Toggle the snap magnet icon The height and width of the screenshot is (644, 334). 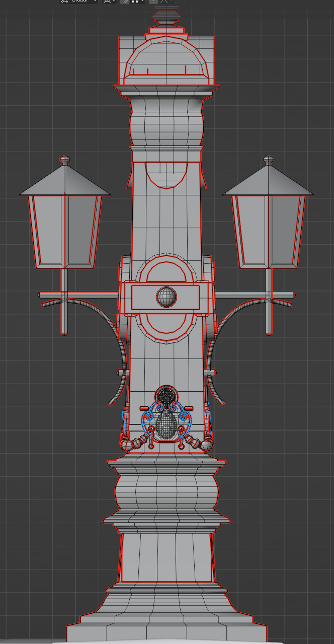click(125, 2)
